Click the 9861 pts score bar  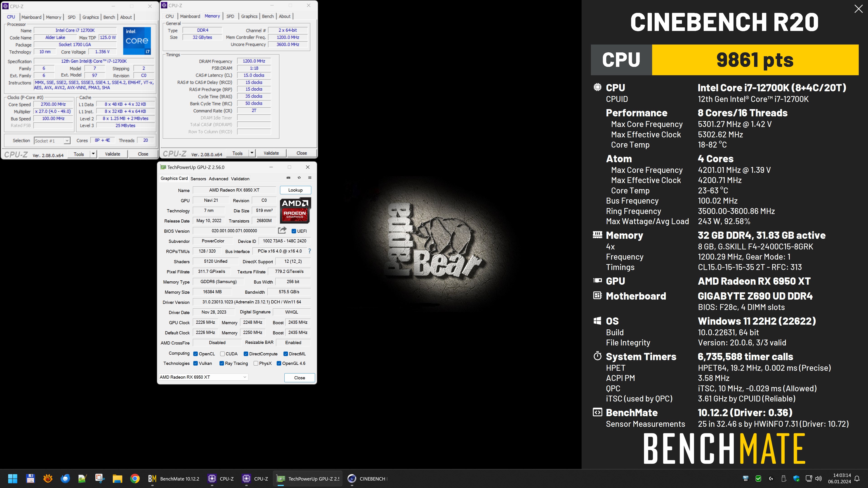(755, 60)
